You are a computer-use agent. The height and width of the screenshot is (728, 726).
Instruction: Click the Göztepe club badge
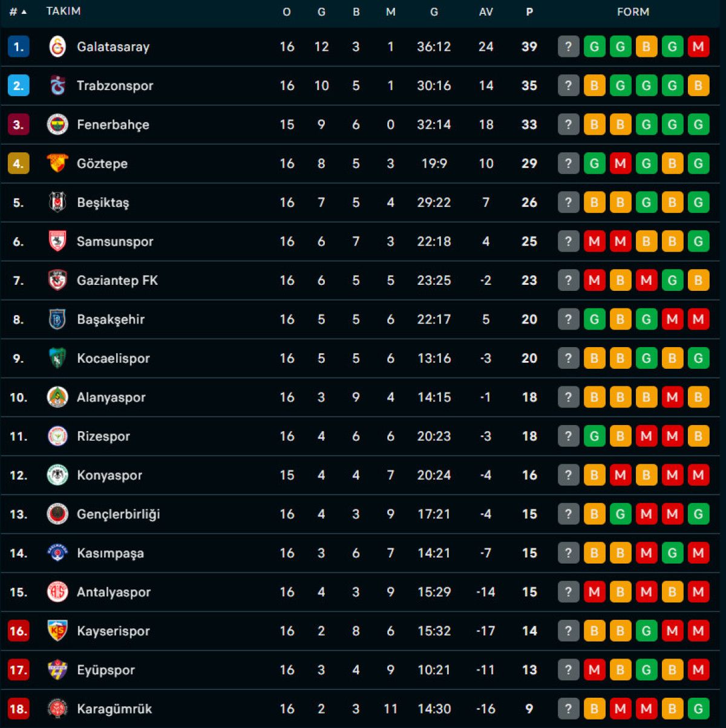[x=57, y=163]
